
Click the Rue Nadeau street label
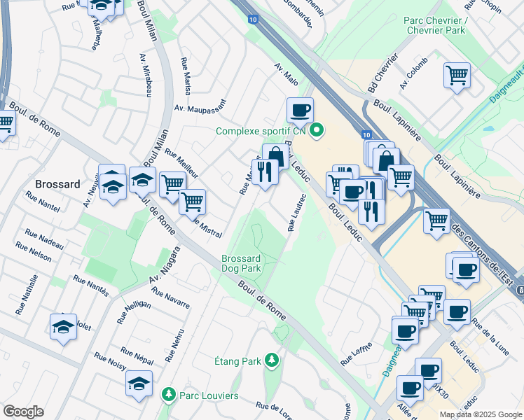[44, 239]
